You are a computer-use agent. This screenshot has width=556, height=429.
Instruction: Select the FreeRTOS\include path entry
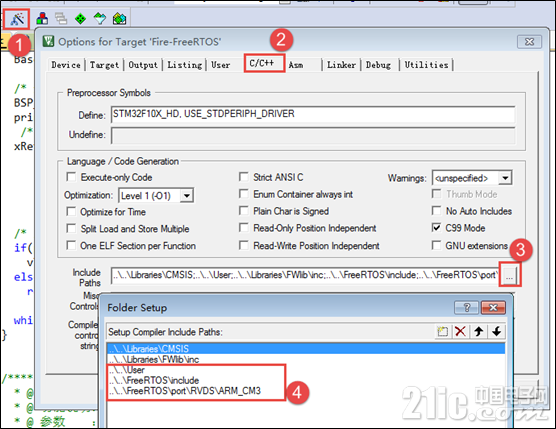pyautogui.click(x=154, y=380)
